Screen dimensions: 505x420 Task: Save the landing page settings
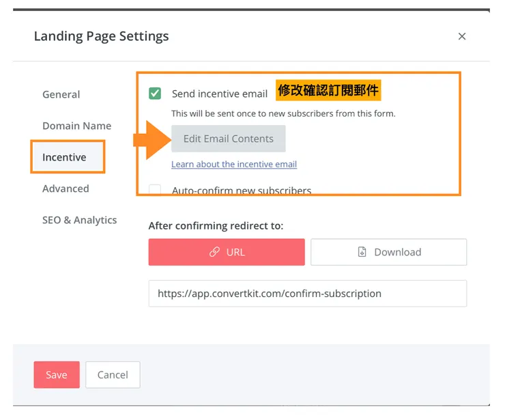(57, 374)
